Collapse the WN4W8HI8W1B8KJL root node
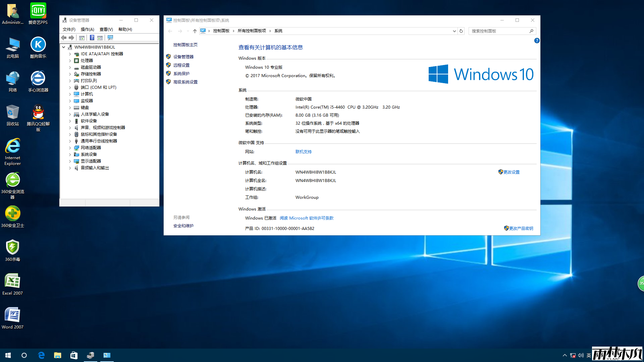Screen dimensions: 644x362 pos(64,47)
